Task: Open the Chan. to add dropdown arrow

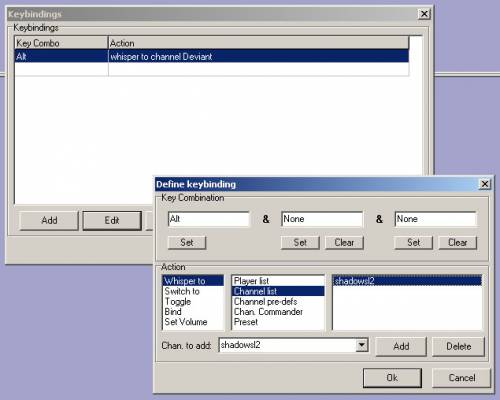Action: tap(362, 345)
